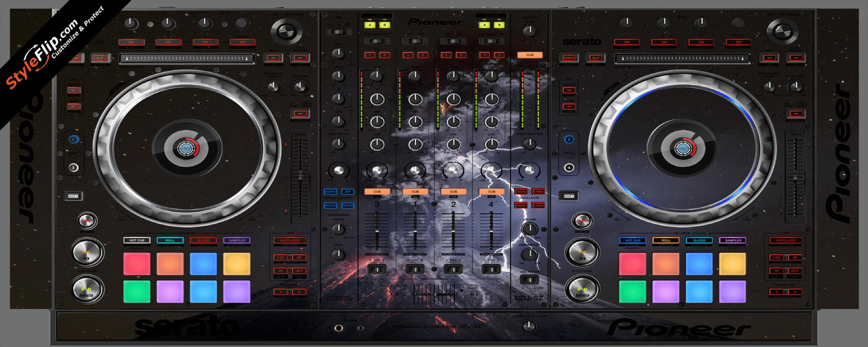Click left deck JOG FEELING ADJUST knob
This screenshot has width=868, height=347.
(x=273, y=86)
